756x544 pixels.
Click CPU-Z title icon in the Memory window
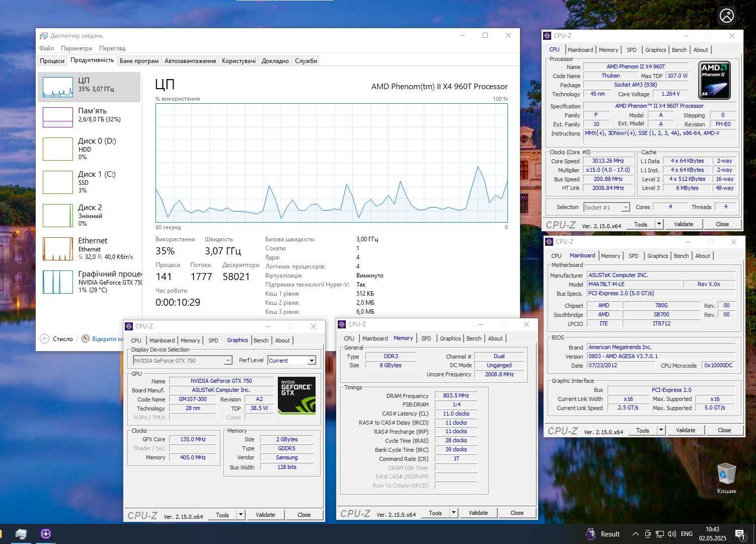(x=341, y=324)
